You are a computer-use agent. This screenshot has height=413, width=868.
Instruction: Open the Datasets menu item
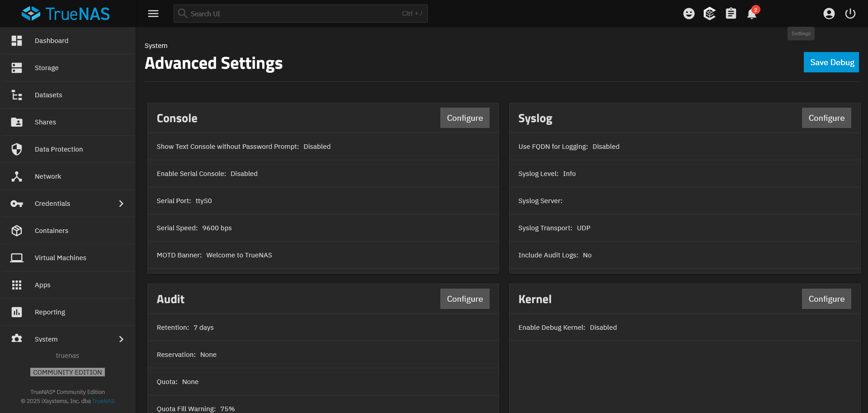point(68,95)
